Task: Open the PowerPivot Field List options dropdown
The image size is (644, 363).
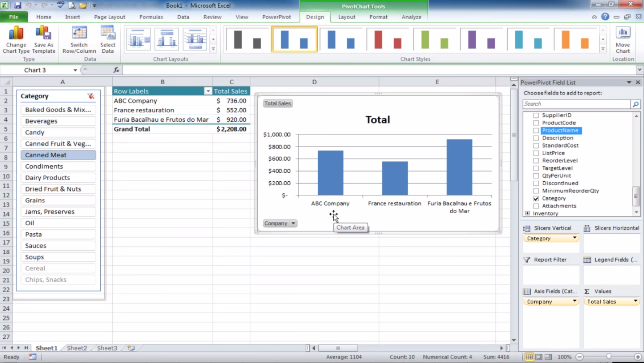Action: 629,82
